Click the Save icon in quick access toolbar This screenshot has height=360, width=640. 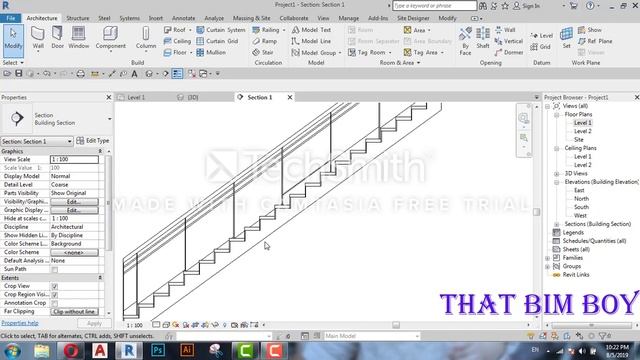click(x=18, y=73)
